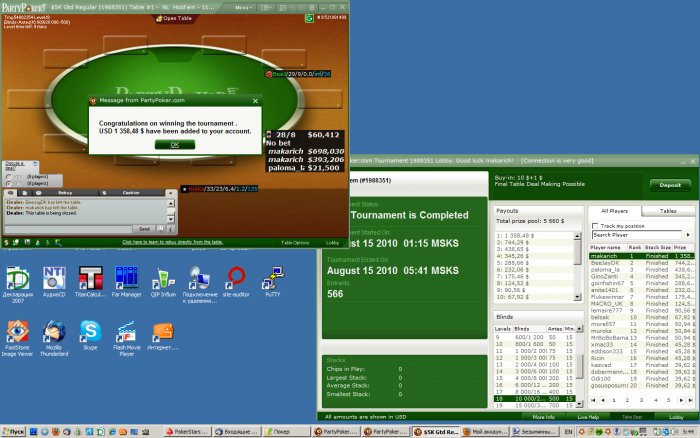Open the TranCalcul desktop icon
This screenshot has height=438, width=700.
pos(90,281)
